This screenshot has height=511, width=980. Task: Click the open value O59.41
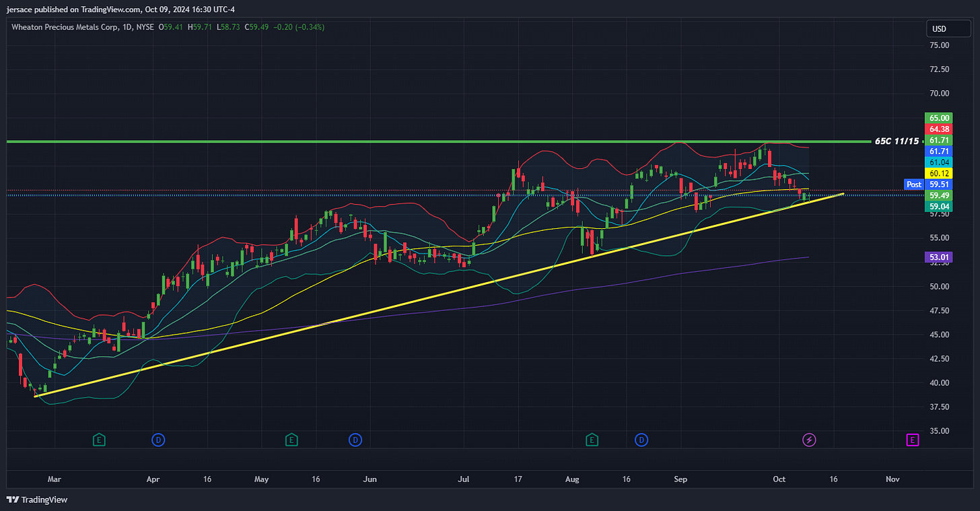point(171,27)
